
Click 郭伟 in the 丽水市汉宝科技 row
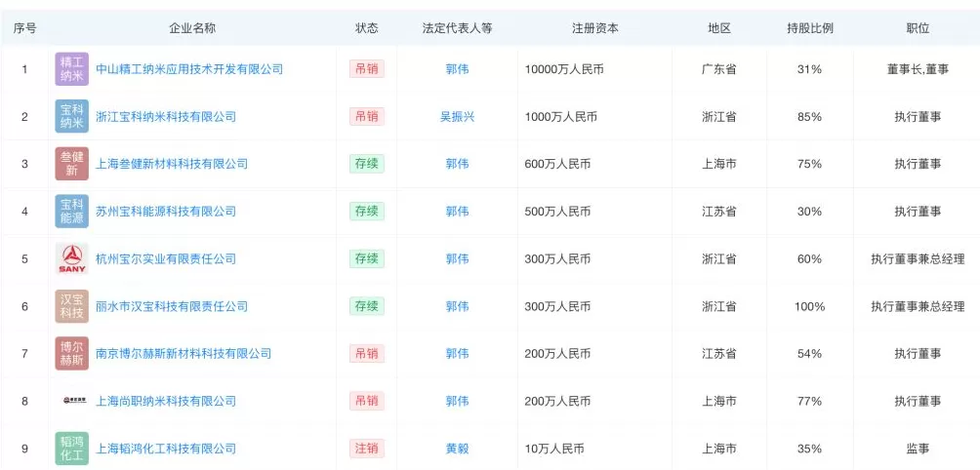457,306
